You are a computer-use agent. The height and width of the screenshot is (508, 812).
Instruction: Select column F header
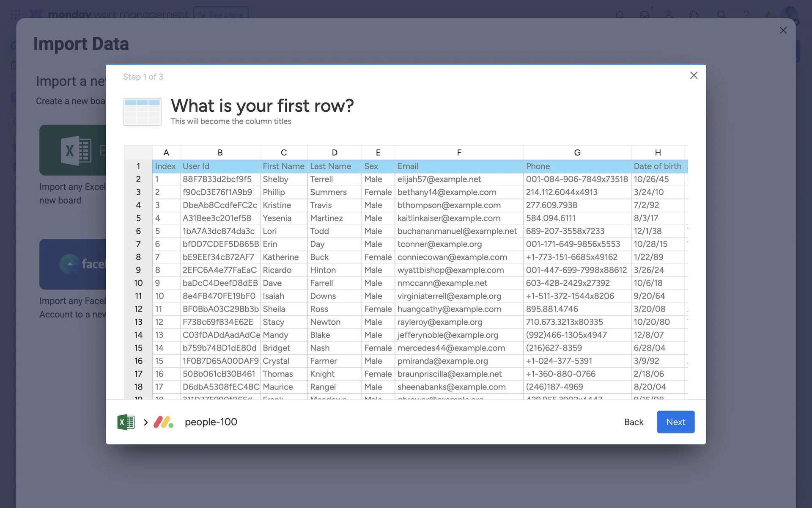click(x=459, y=152)
